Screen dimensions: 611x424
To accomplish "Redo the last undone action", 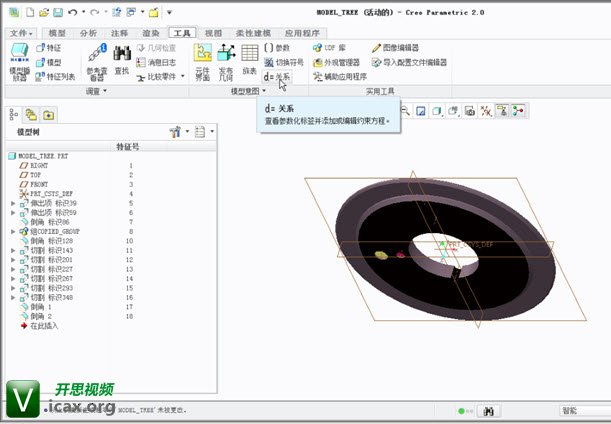I will (94, 12).
